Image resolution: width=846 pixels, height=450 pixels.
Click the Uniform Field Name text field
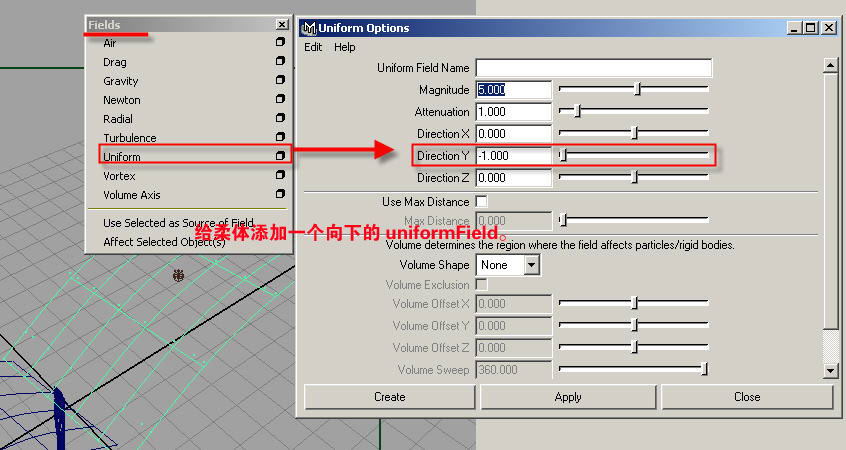pos(593,68)
